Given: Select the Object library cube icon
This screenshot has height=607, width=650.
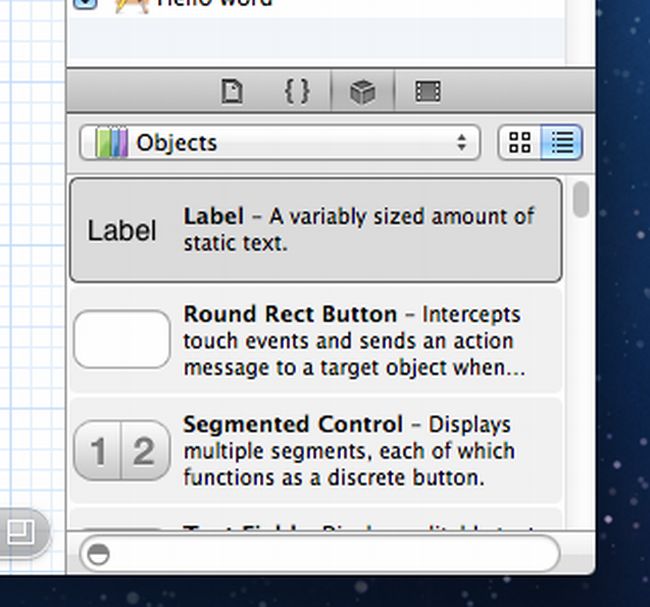Looking at the screenshot, I should pos(362,92).
